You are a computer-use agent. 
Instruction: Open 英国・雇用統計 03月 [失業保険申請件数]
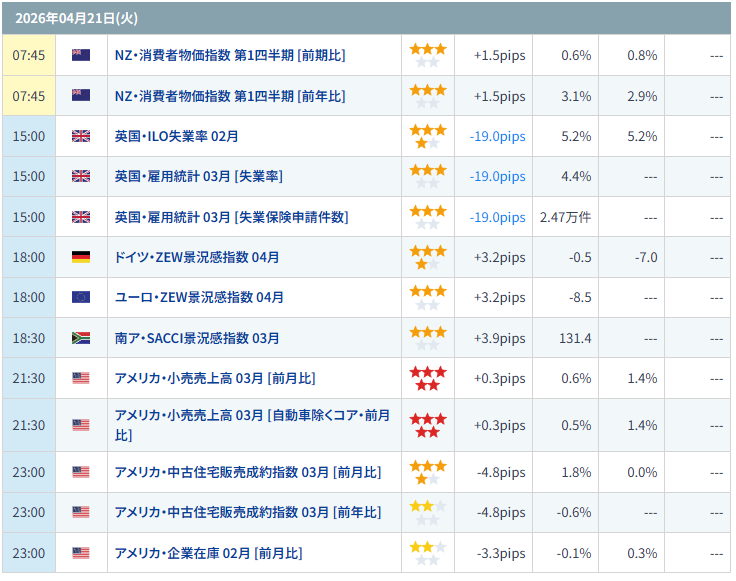(x=231, y=217)
